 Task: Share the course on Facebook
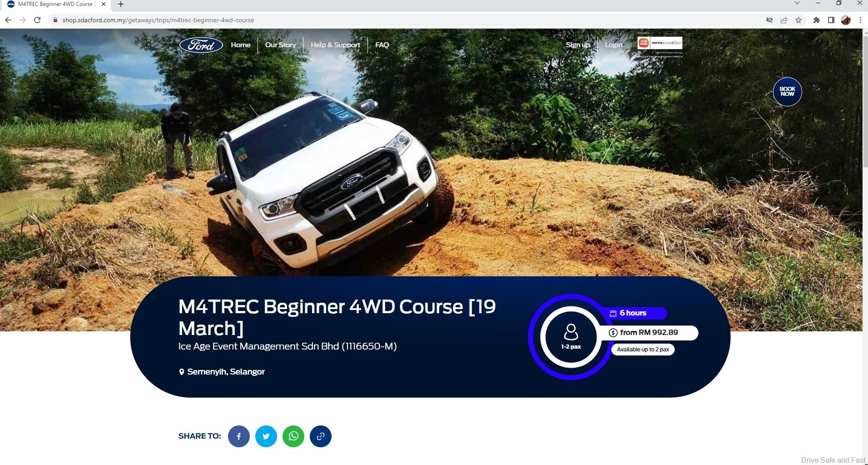238,436
